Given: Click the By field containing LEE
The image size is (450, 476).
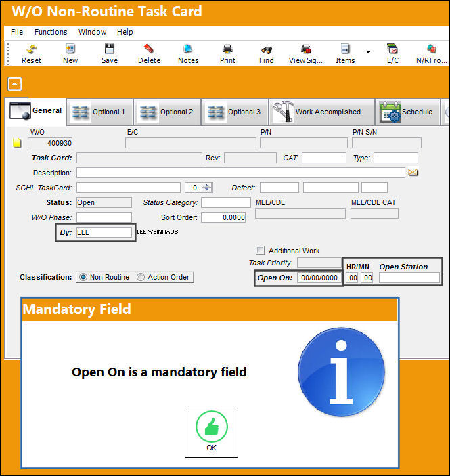Looking at the screenshot, I should (x=104, y=232).
